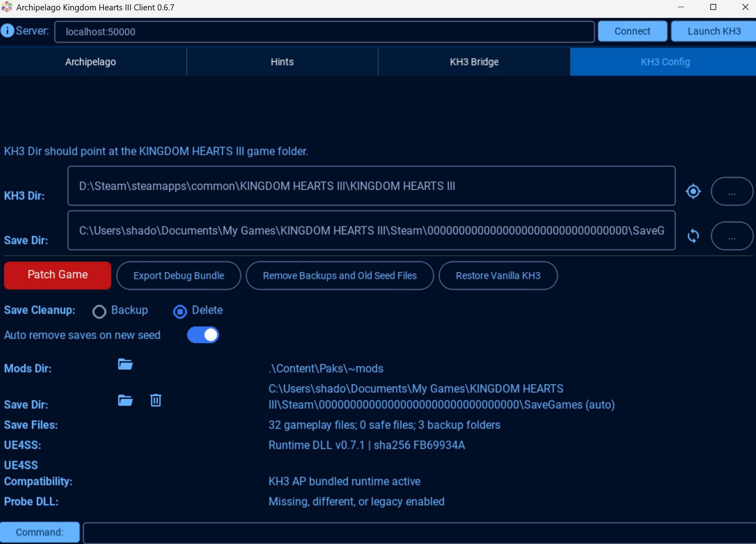Image resolution: width=756 pixels, height=544 pixels.
Task: Click the Server: label
Action: click(33, 31)
